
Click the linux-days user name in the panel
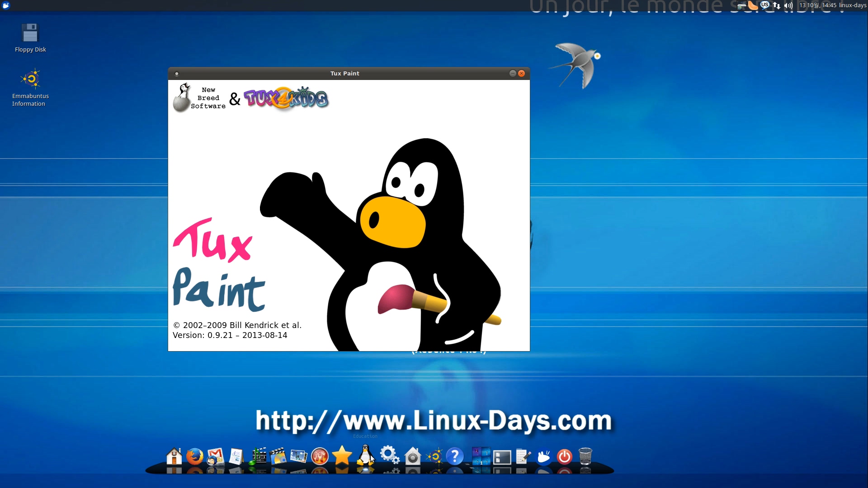pyautogui.click(x=853, y=5)
